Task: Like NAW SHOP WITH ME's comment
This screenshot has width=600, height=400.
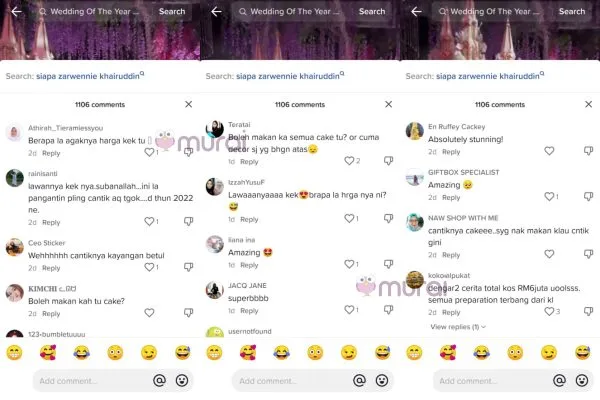Action: click(549, 254)
